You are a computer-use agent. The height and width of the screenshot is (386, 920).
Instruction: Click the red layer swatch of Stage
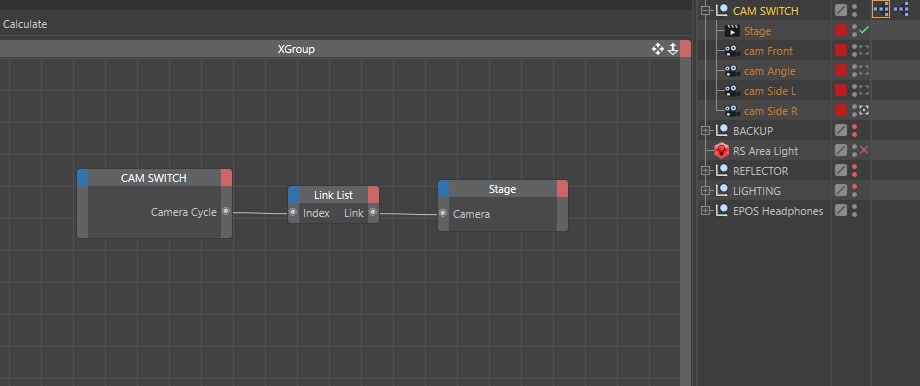click(841, 31)
